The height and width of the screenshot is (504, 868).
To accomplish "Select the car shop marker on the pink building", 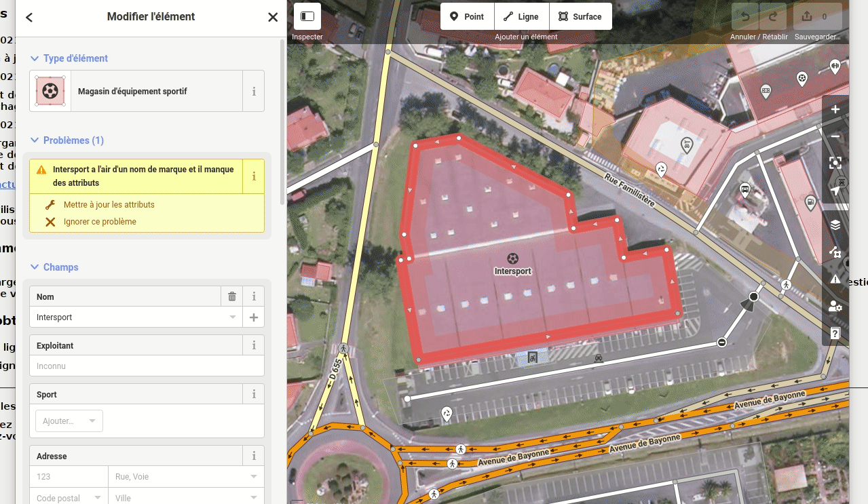I will pos(687,144).
